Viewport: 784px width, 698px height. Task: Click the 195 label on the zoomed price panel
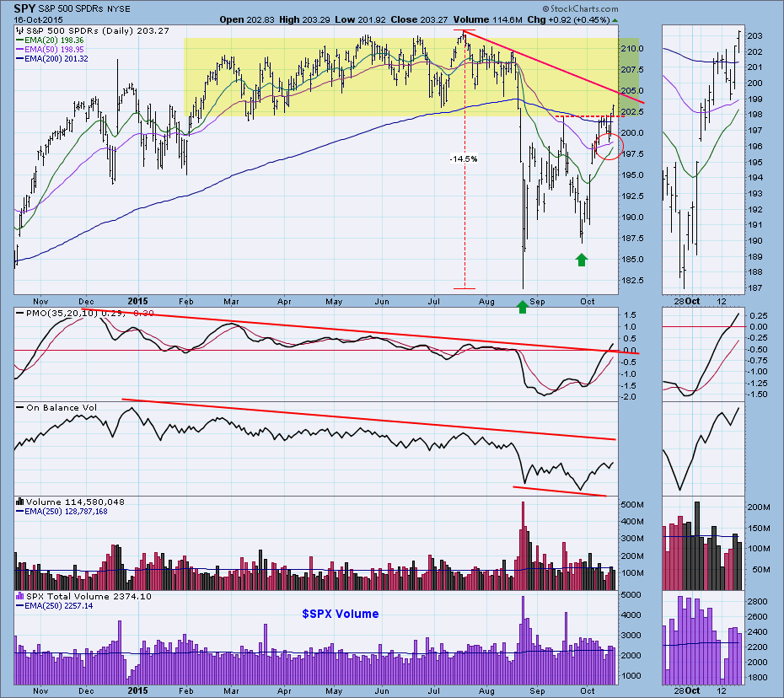point(755,162)
